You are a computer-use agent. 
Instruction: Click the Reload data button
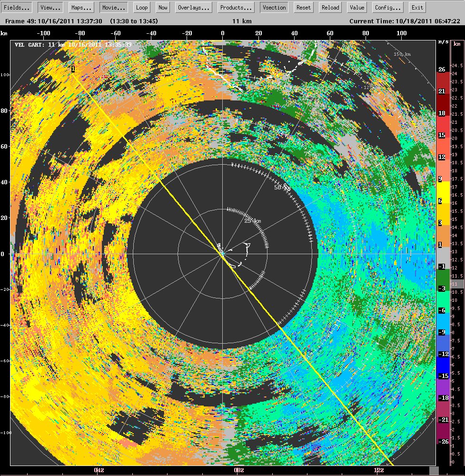click(330, 8)
